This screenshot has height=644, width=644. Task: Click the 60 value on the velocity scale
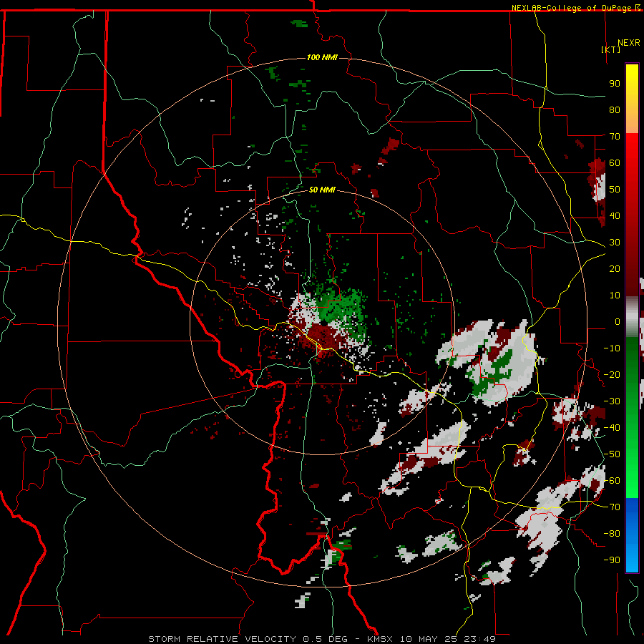[x=615, y=163]
